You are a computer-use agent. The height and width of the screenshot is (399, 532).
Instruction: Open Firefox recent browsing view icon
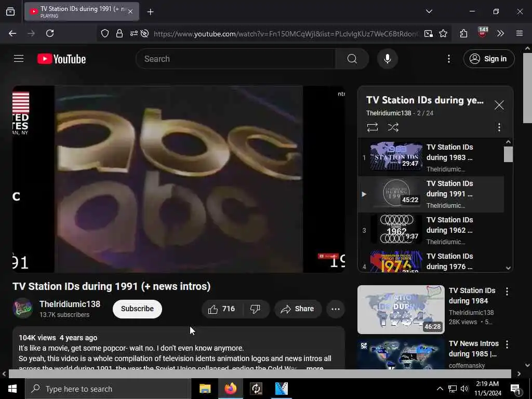pos(10,12)
